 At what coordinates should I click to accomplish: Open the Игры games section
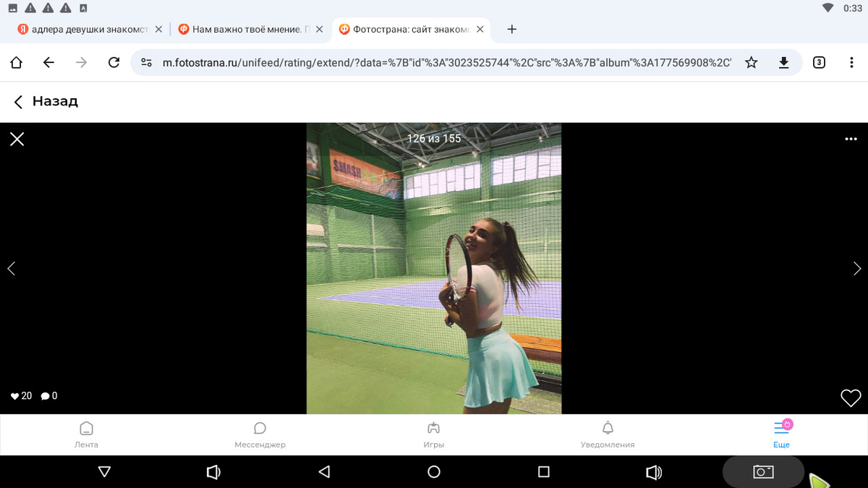pos(433,435)
